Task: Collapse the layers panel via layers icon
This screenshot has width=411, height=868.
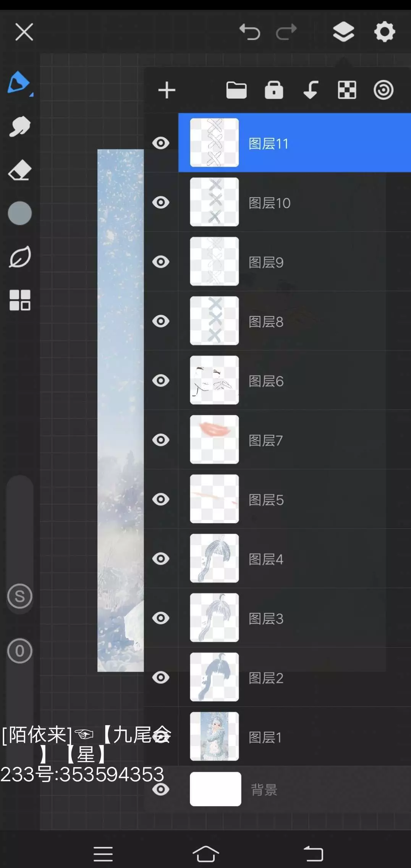Action: point(343,32)
